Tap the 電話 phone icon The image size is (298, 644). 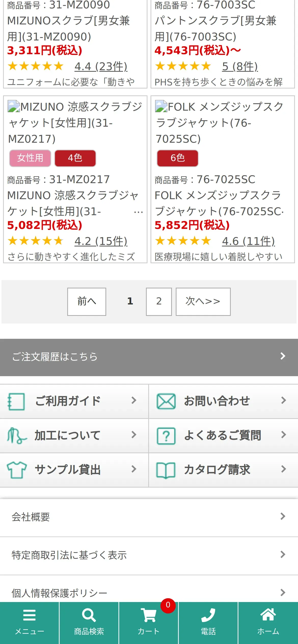(x=208, y=615)
